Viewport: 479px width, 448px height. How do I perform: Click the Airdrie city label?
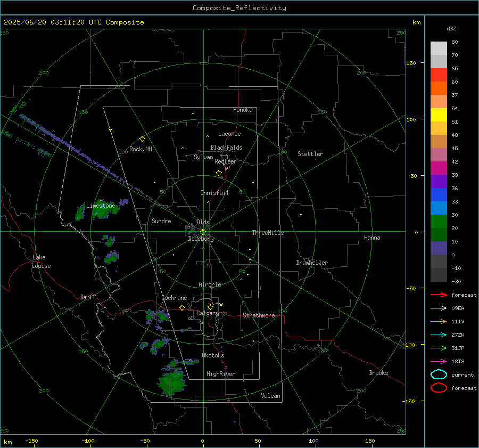tap(210, 284)
